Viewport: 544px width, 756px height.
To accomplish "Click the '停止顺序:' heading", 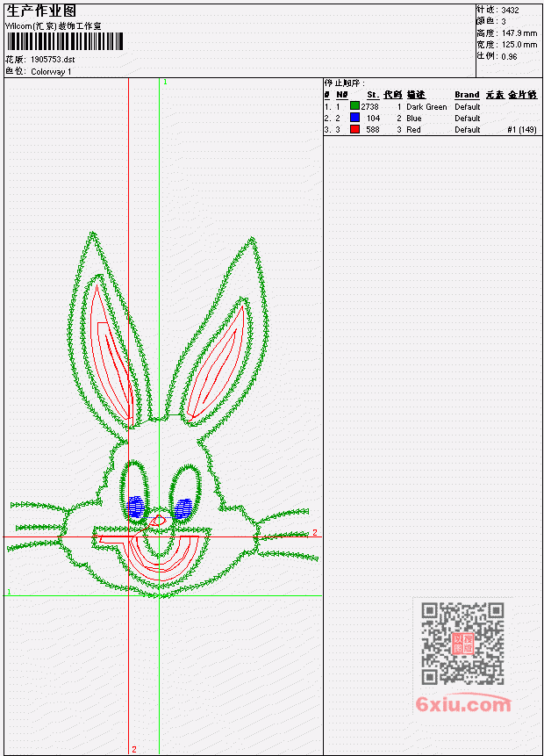I will (x=345, y=83).
